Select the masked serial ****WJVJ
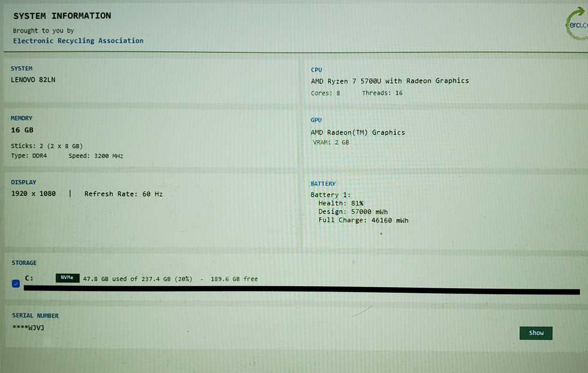Viewport: 588px width, 373px height. 28,328
